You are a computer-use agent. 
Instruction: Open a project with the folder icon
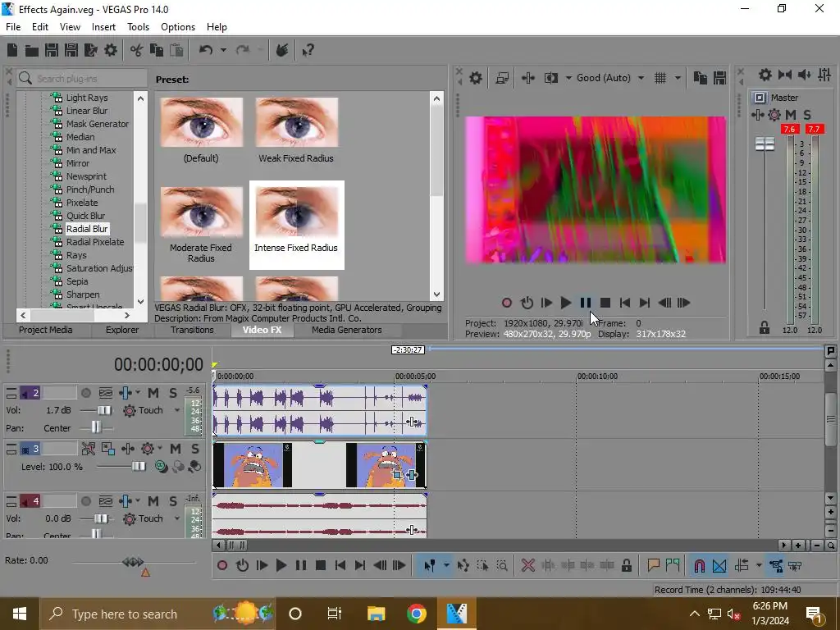point(32,50)
